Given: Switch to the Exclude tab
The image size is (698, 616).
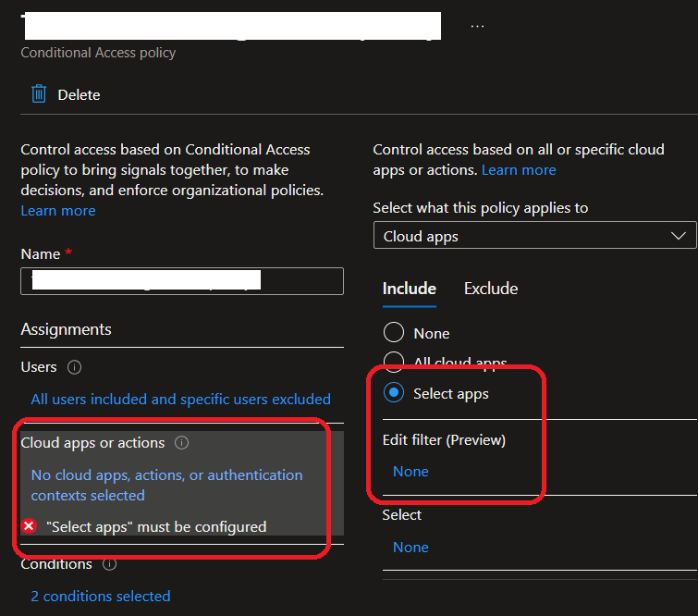Looking at the screenshot, I should point(490,289).
